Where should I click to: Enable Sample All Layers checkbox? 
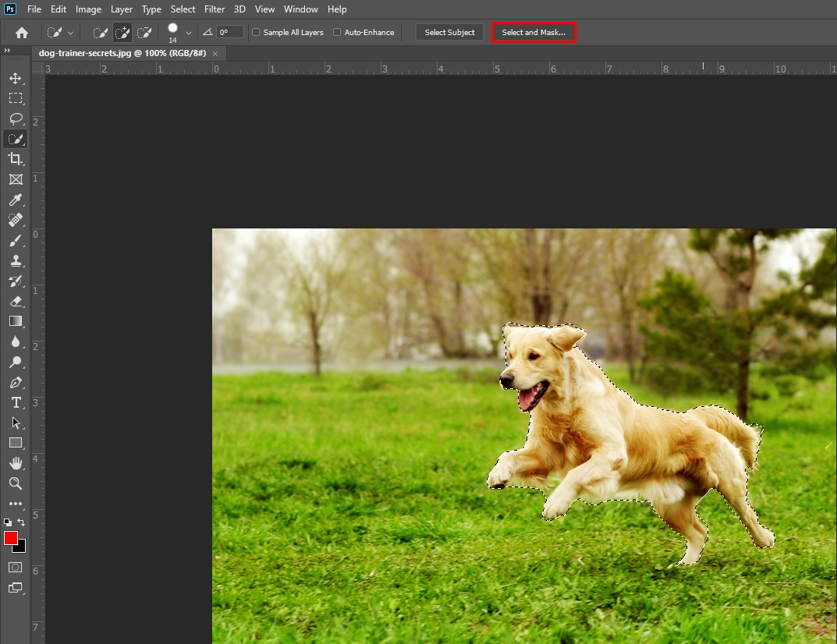257,33
